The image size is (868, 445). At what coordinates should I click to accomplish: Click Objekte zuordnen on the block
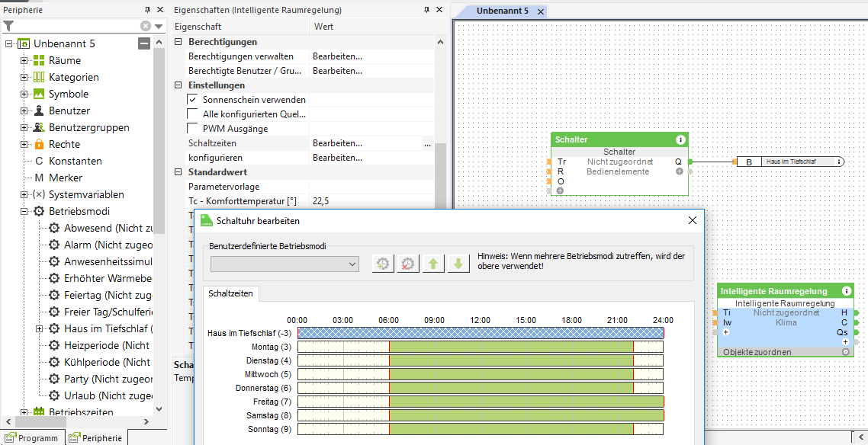[757, 352]
